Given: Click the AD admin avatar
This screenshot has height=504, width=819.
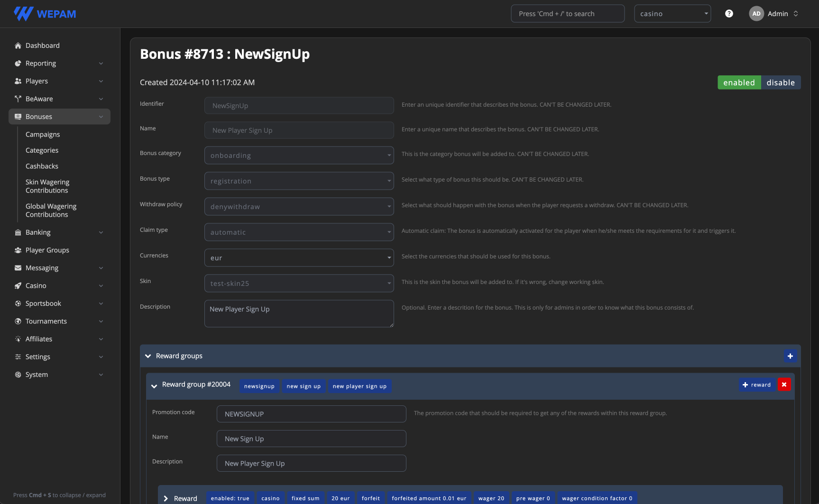Looking at the screenshot, I should [756, 14].
